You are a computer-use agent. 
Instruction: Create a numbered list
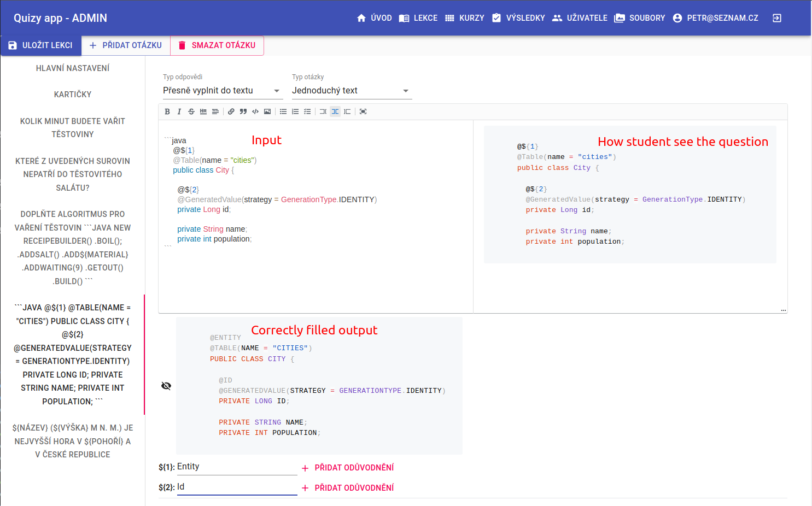(x=295, y=111)
